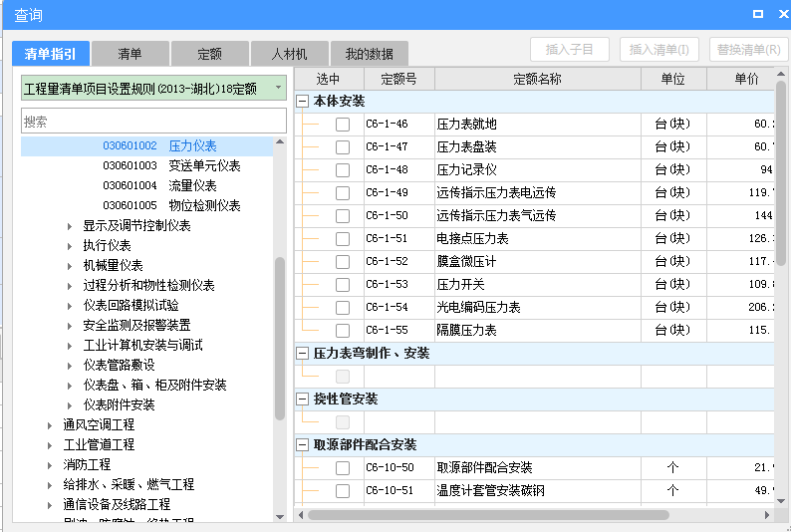Collapse the 压力表弯制作、安装 group
The image size is (791, 532).
[x=302, y=354]
